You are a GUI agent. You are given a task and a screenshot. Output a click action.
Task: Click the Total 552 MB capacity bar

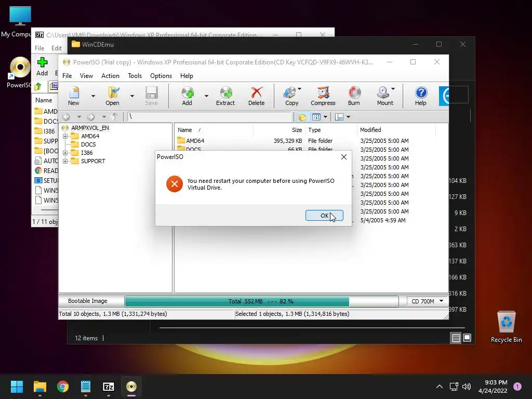point(261,301)
